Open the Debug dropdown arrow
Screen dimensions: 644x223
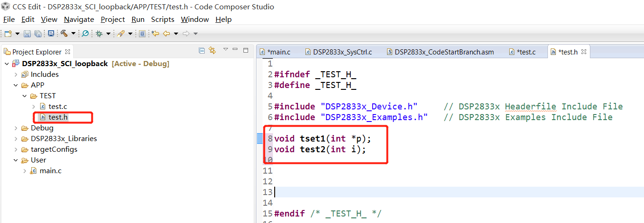pyautogui.click(x=108, y=34)
